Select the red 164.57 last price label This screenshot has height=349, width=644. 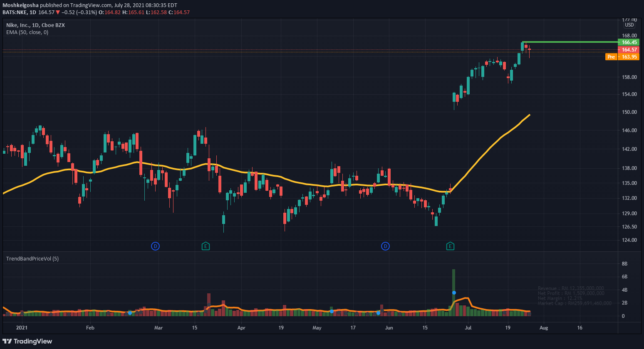coord(629,50)
